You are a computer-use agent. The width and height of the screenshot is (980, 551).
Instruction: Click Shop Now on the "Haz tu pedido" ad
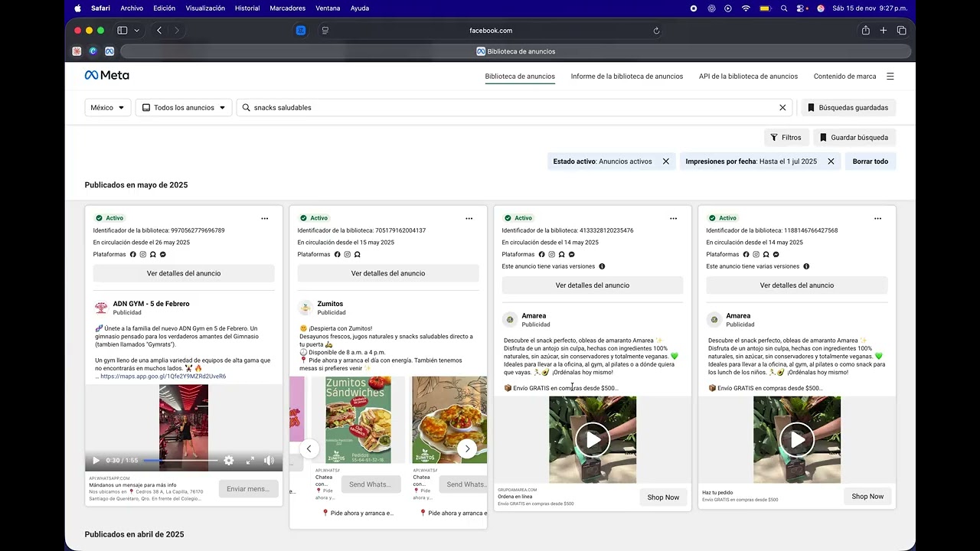tap(867, 497)
